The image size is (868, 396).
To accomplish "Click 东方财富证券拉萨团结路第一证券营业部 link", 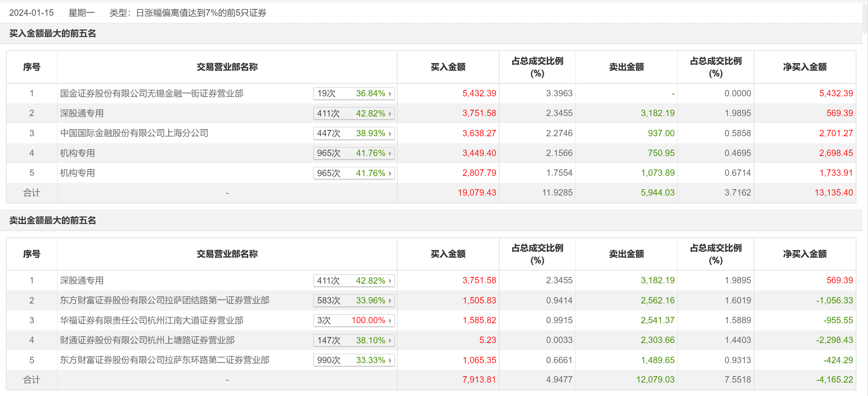I will coord(164,300).
